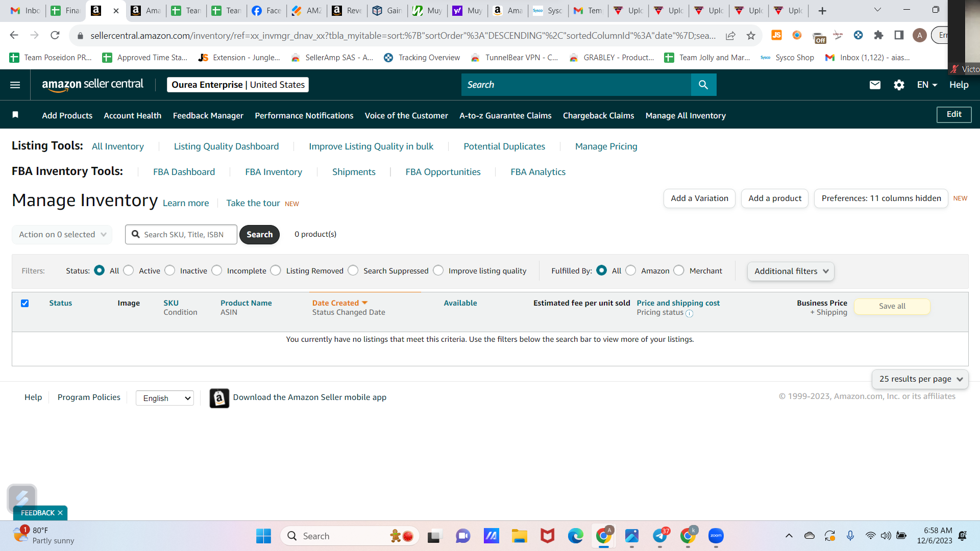Click the Edit button in the nav bar

click(954, 115)
